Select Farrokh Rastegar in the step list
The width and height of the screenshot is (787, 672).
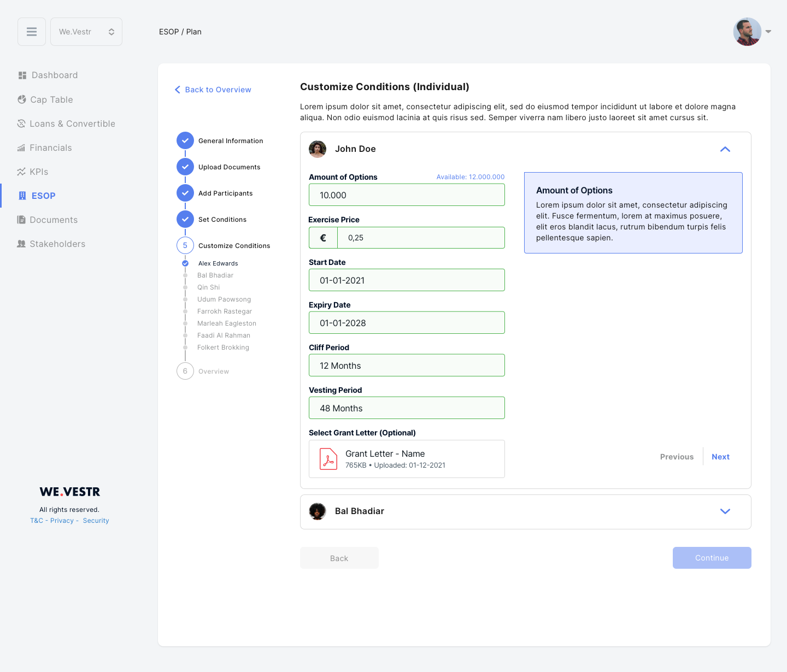225,311
